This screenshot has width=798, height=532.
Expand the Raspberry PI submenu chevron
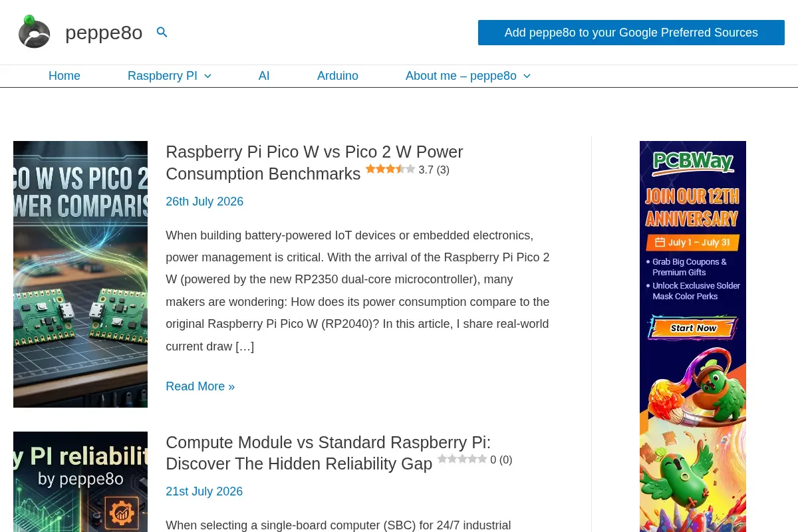(207, 76)
